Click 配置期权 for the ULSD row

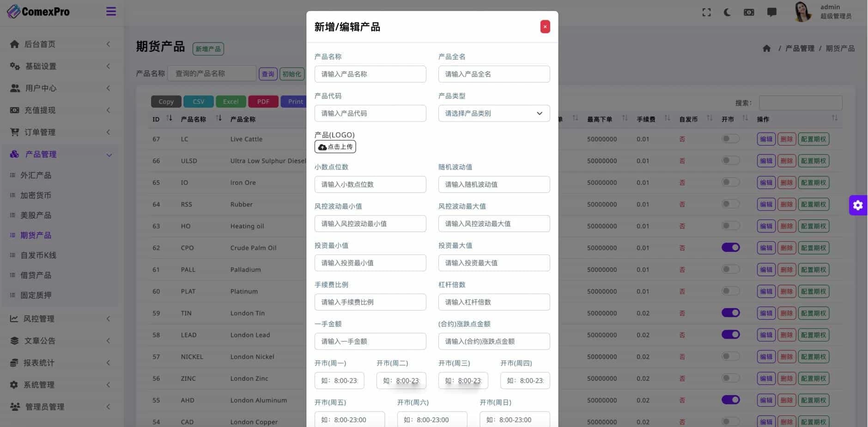click(x=813, y=161)
